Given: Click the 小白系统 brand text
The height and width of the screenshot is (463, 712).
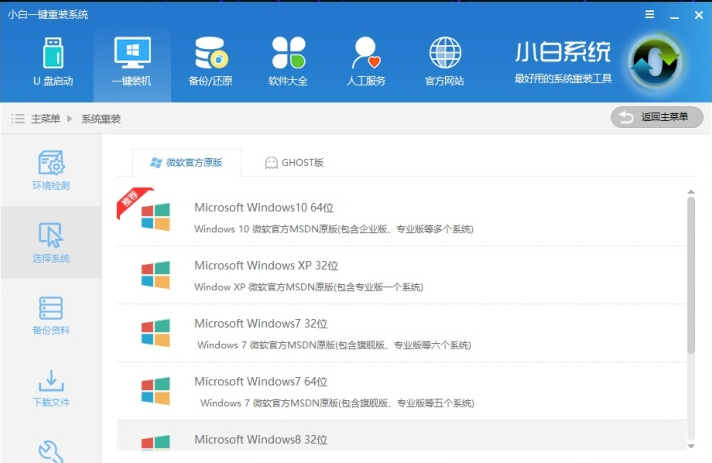Looking at the screenshot, I should [x=563, y=51].
